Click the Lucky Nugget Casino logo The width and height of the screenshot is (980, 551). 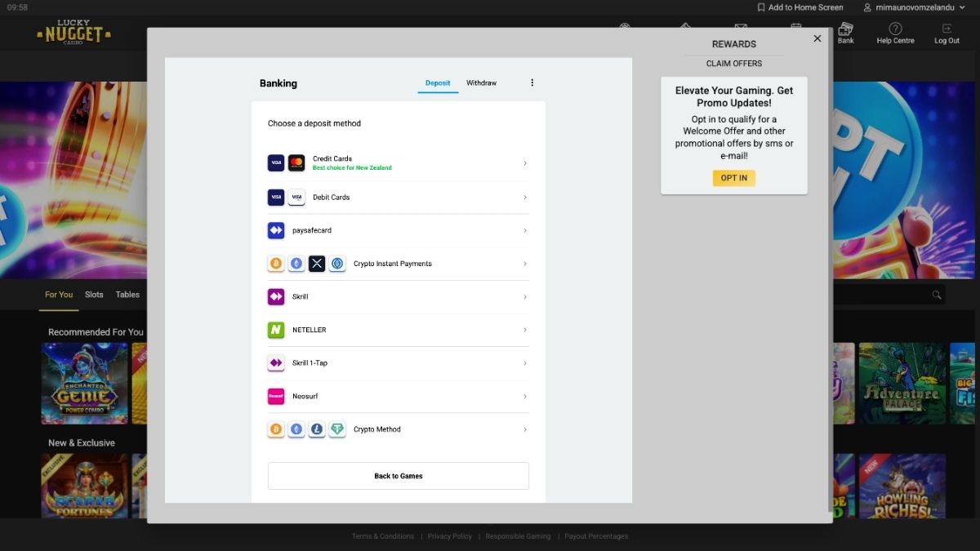pyautogui.click(x=73, y=33)
